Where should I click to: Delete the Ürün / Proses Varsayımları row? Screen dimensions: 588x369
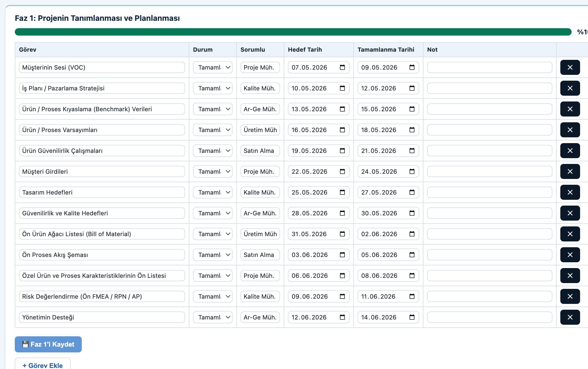click(570, 130)
